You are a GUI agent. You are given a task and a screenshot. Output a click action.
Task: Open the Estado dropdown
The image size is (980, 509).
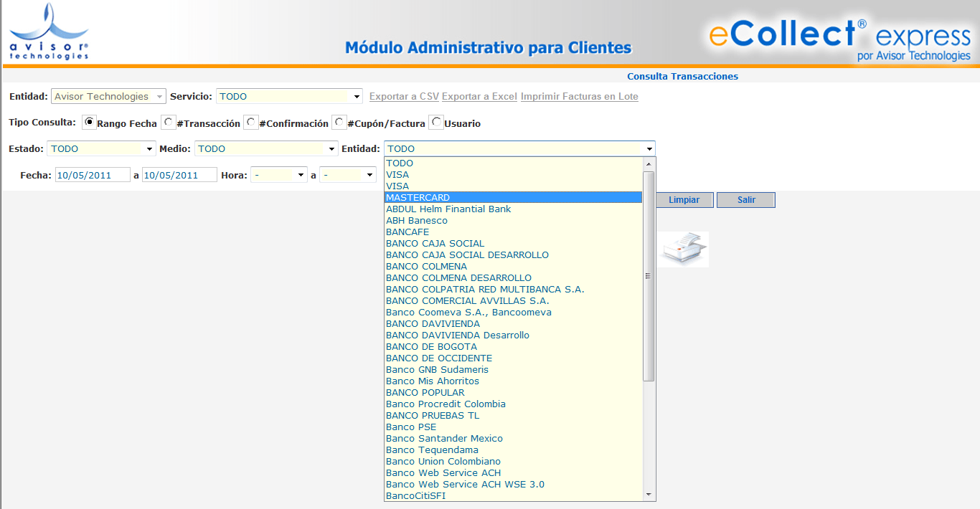point(101,148)
